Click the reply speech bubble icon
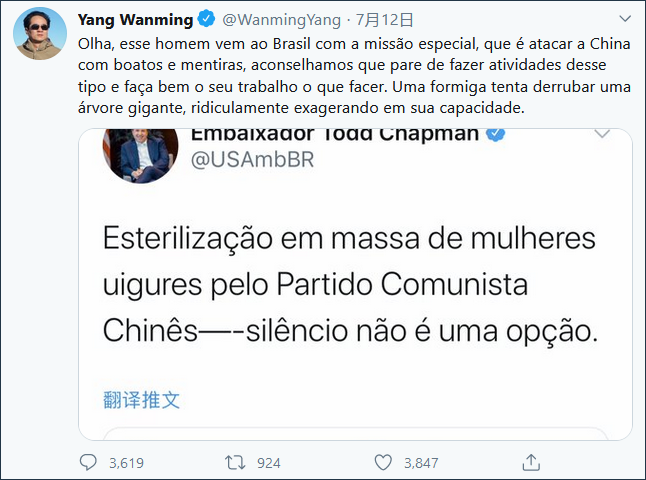 pos(88,462)
